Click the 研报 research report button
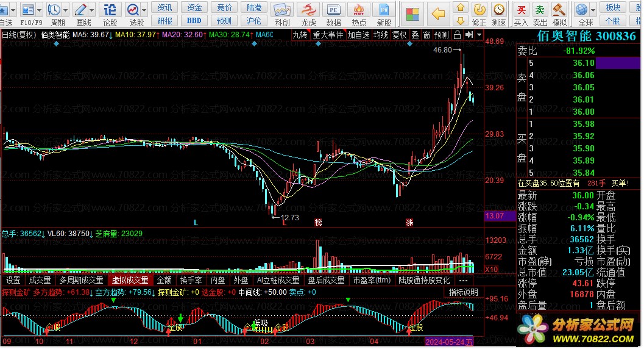Image resolution: width=644 pixels, height=349 pixels. pos(165,21)
